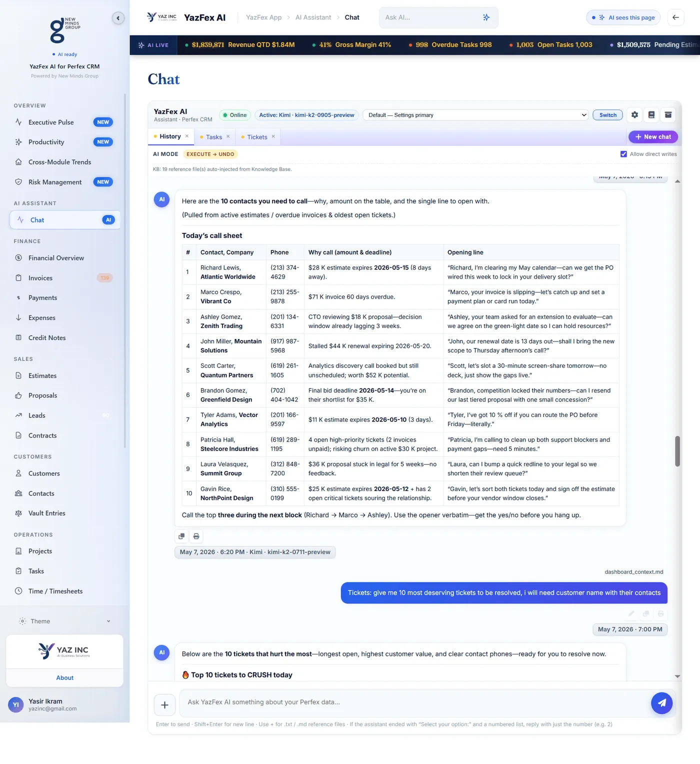The image size is (700, 764).
Task: Switch to the Tasks tab
Action: 214,137
